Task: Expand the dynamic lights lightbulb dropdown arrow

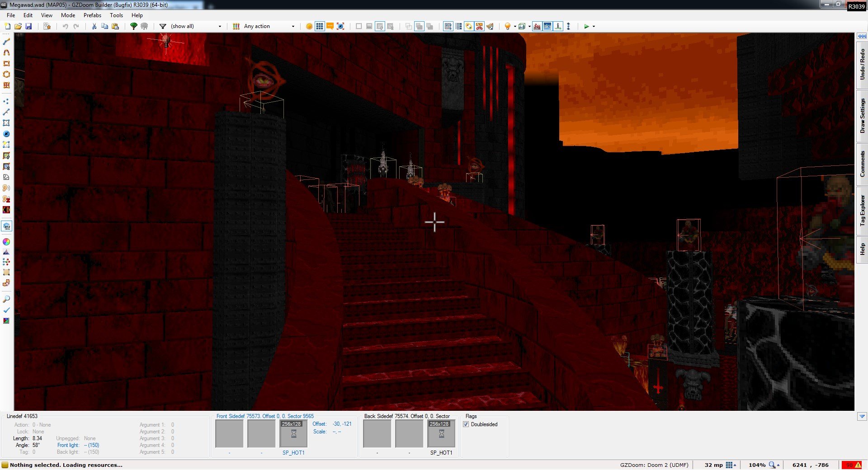Action: pos(515,26)
